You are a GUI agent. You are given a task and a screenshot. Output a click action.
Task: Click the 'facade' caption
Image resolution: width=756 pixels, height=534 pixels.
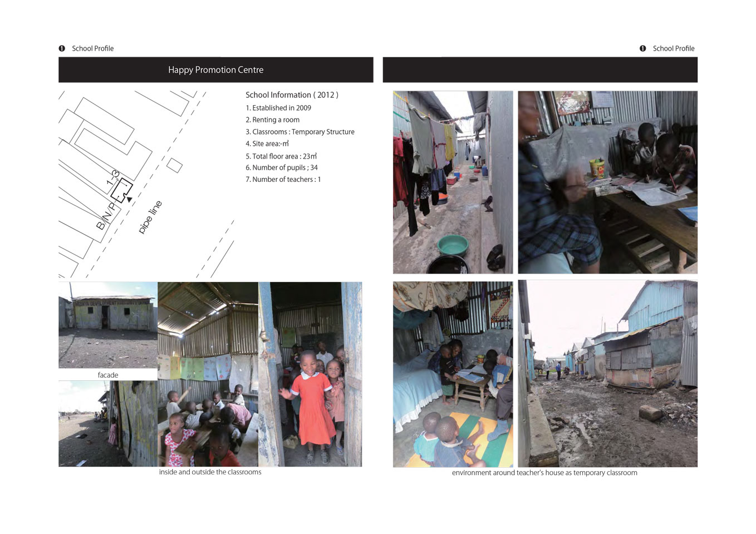coord(108,375)
